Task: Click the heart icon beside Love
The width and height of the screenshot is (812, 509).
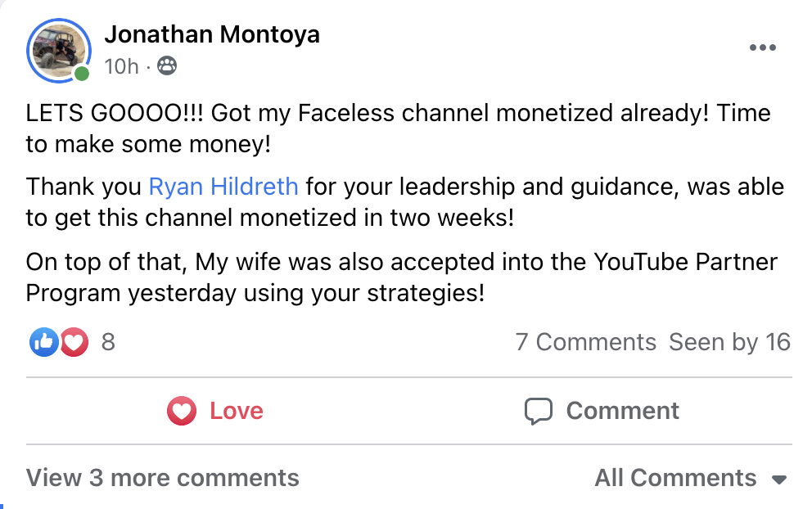Action: (181, 411)
